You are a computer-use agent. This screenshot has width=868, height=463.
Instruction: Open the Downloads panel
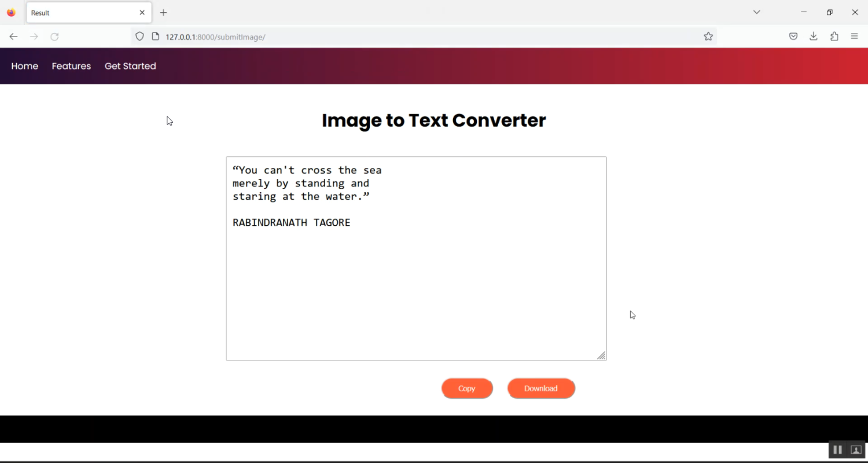click(814, 36)
